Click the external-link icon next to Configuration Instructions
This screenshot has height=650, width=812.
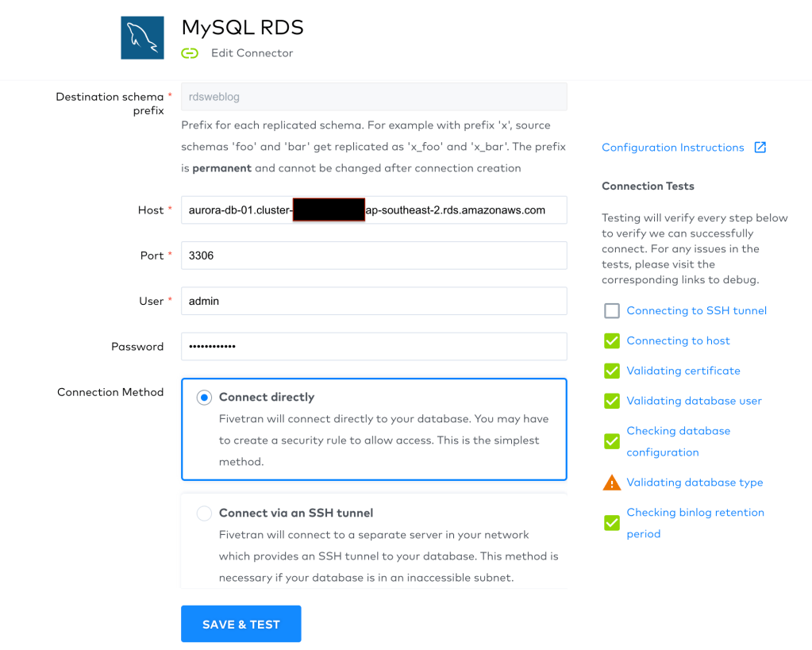[x=760, y=148]
